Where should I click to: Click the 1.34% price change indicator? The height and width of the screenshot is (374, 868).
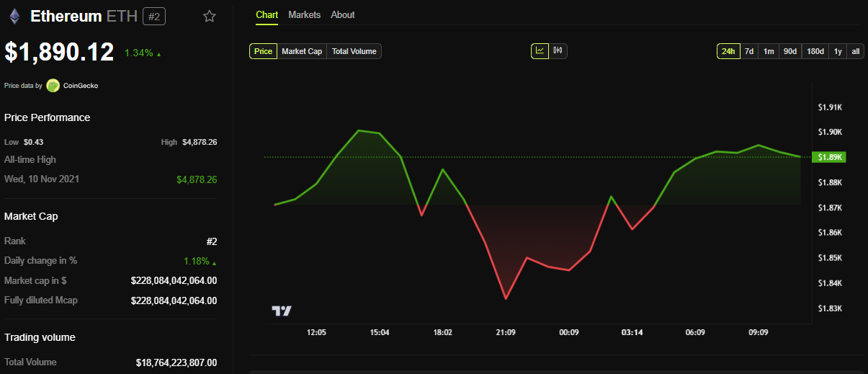(143, 53)
